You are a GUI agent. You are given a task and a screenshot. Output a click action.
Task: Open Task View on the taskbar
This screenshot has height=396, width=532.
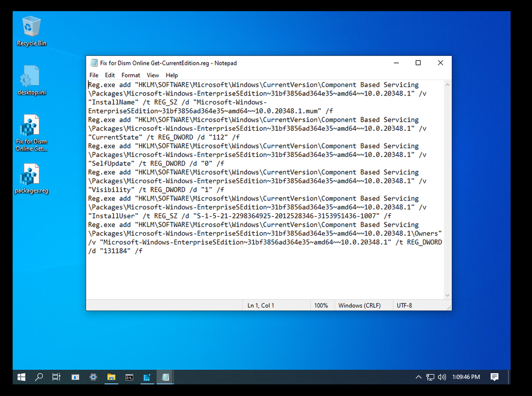tap(56, 377)
